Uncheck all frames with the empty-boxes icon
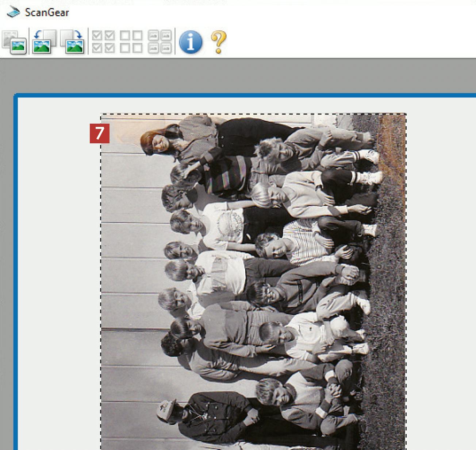Image resolution: width=476 pixels, height=450 pixels. [131, 42]
